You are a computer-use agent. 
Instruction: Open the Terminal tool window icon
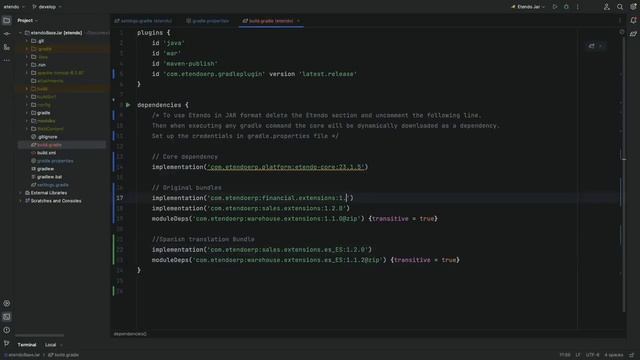click(x=7, y=317)
